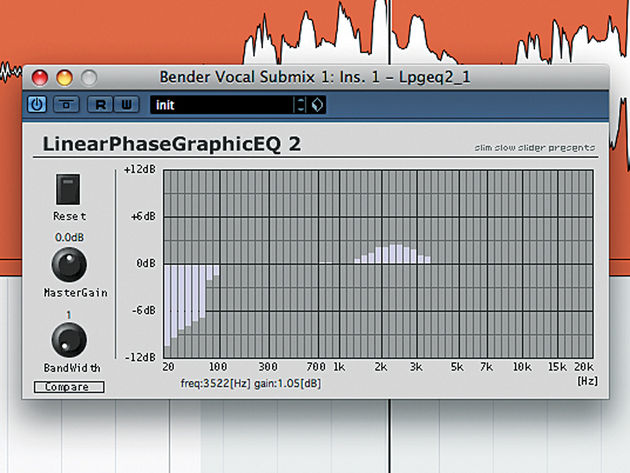Close the plugin window with red button

point(40,77)
